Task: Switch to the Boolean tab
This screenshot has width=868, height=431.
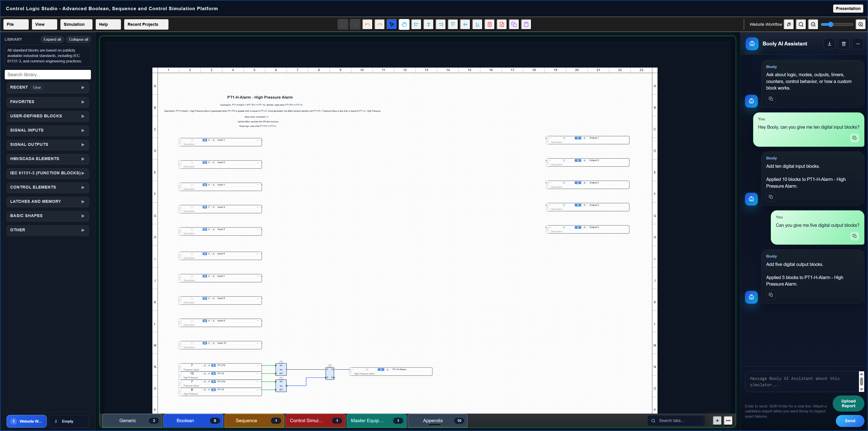Action: pos(193,421)
